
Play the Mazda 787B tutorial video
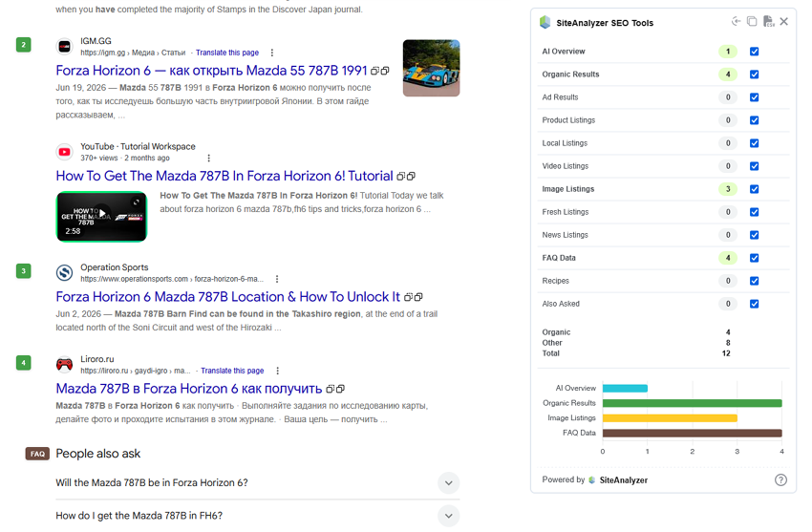click(x=102, y=213)
